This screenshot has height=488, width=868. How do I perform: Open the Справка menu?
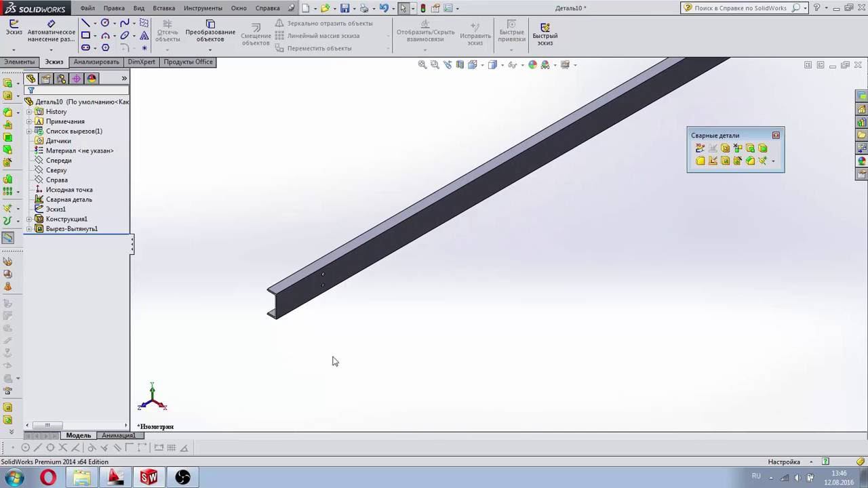[268, 8]
